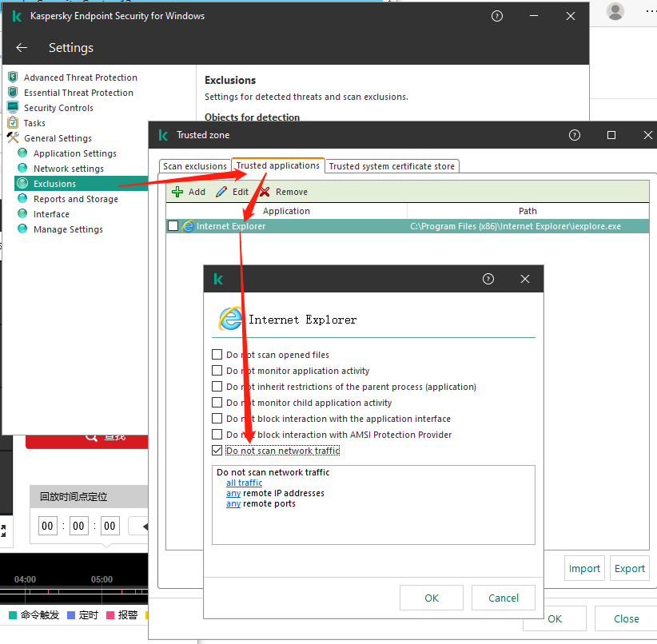This screenshot has height=644, width=657.
Task: Click the seconds field in playback time
Action: coord(109,526)
